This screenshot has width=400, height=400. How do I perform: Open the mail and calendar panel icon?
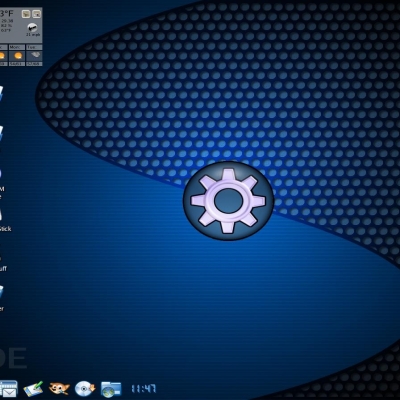point(8,389)
